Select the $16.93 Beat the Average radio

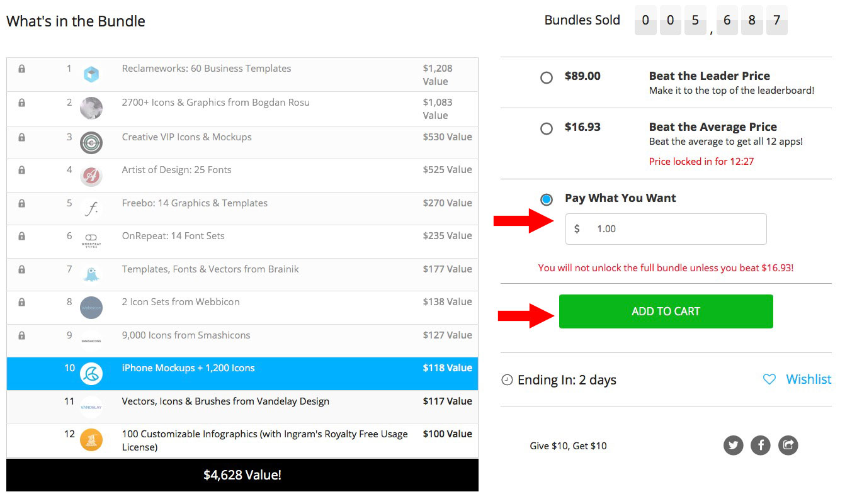[x=547, y=128]
